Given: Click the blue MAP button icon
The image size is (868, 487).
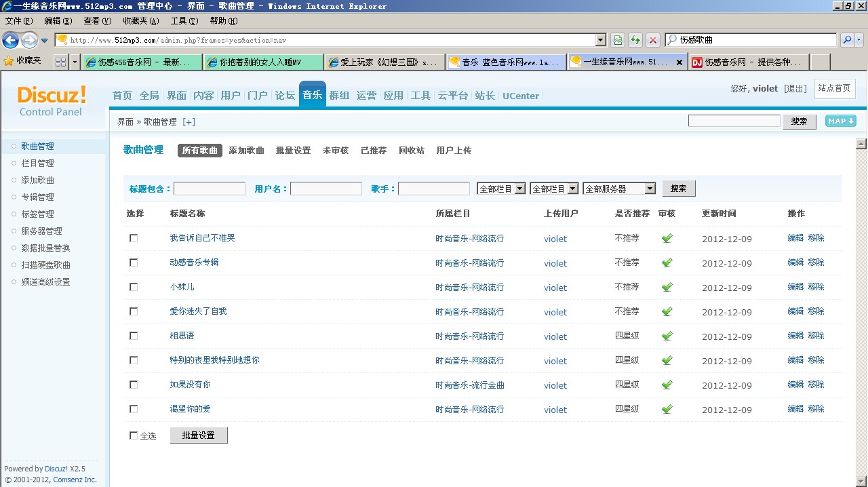Looking at the screenshot, I should [840, 121].
